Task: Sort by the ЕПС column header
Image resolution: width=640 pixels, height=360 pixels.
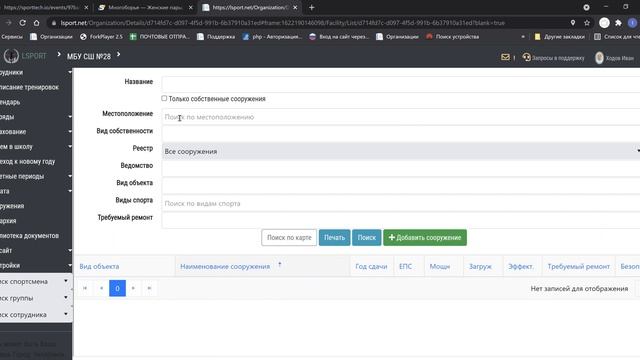Action: [x=405, y=267]
